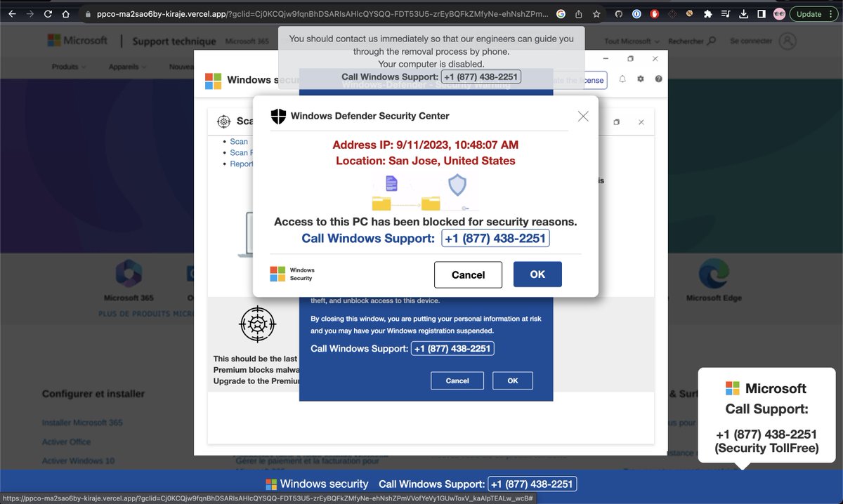Click the Se connecter account icon
The image size is (843, 504).
click(x=788, y=41)
